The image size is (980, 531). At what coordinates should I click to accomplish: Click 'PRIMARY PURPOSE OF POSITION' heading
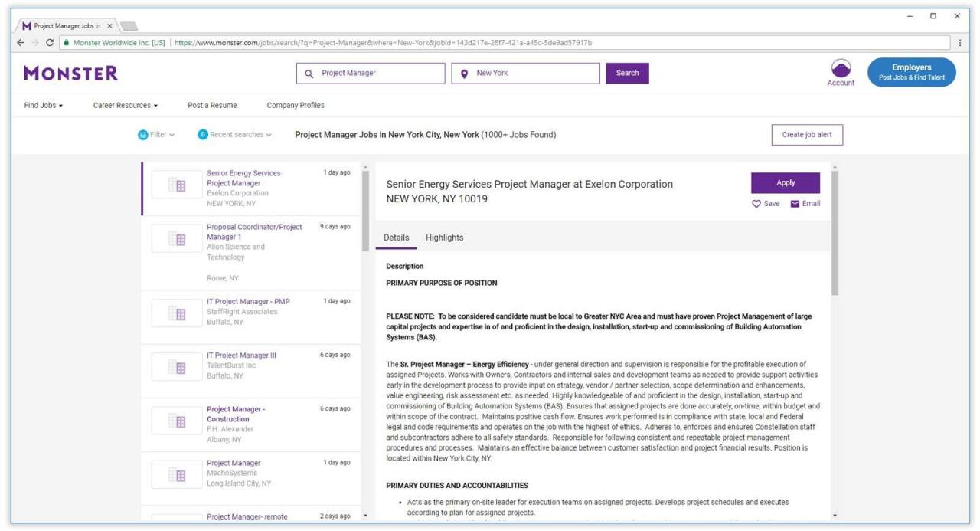click(442, 284)
